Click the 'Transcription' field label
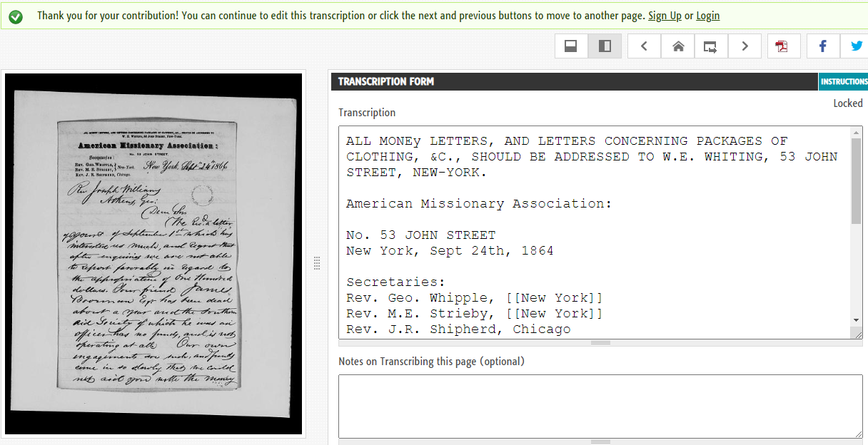 coord(367,113)
